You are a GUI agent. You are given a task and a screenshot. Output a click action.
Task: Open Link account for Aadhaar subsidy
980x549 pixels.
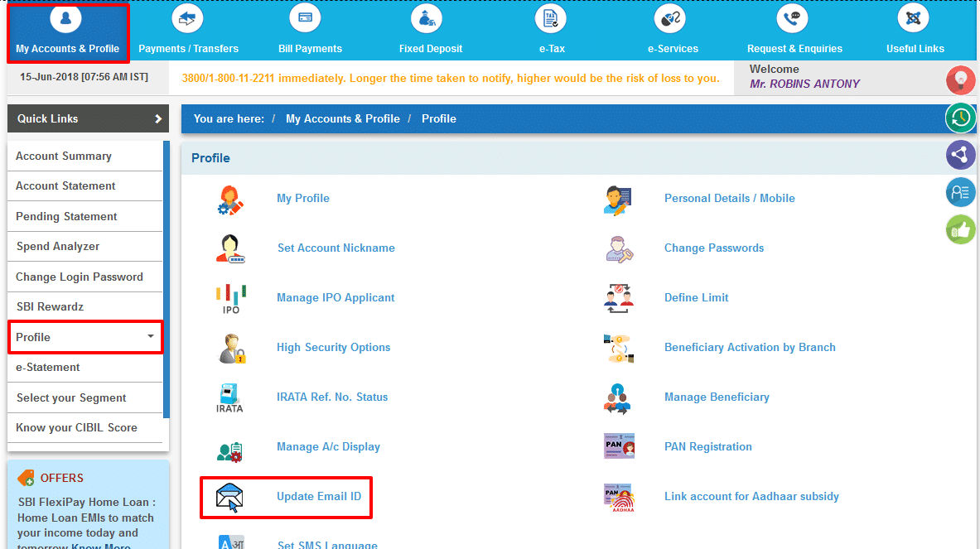pyautogui.click(x=752, y=497)
